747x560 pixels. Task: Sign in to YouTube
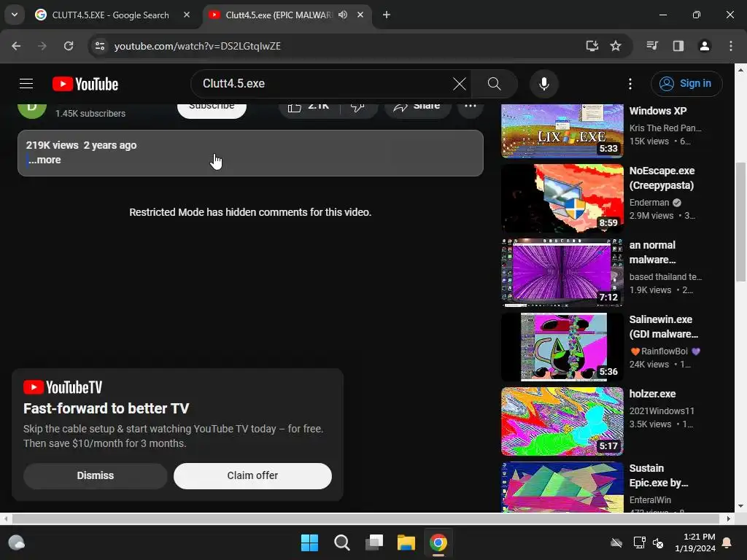[x=686, y=84]
